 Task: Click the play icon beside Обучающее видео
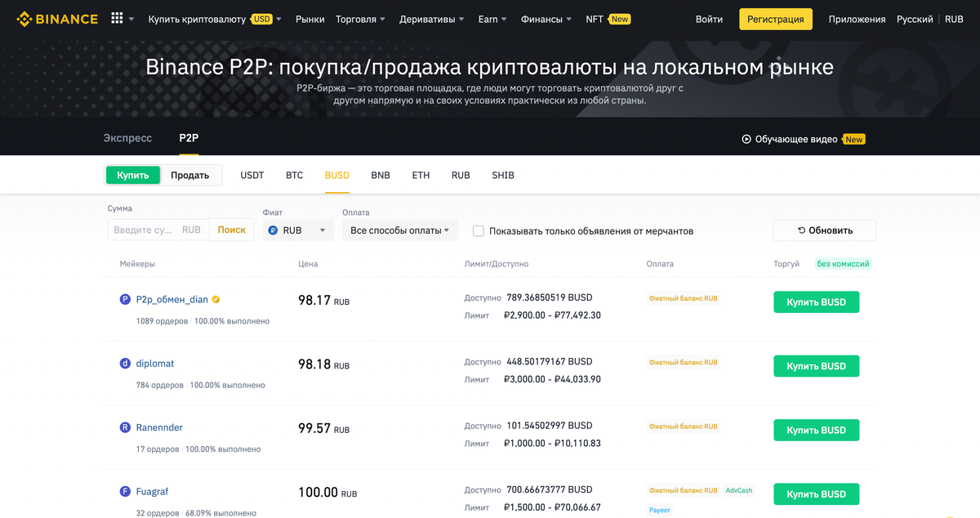746,139
